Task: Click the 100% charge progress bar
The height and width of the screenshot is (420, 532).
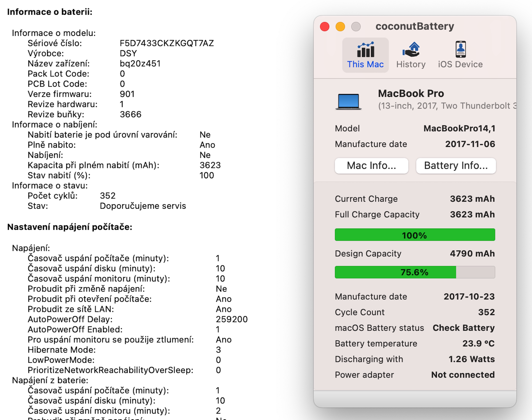Action: (x=415, y=235)
